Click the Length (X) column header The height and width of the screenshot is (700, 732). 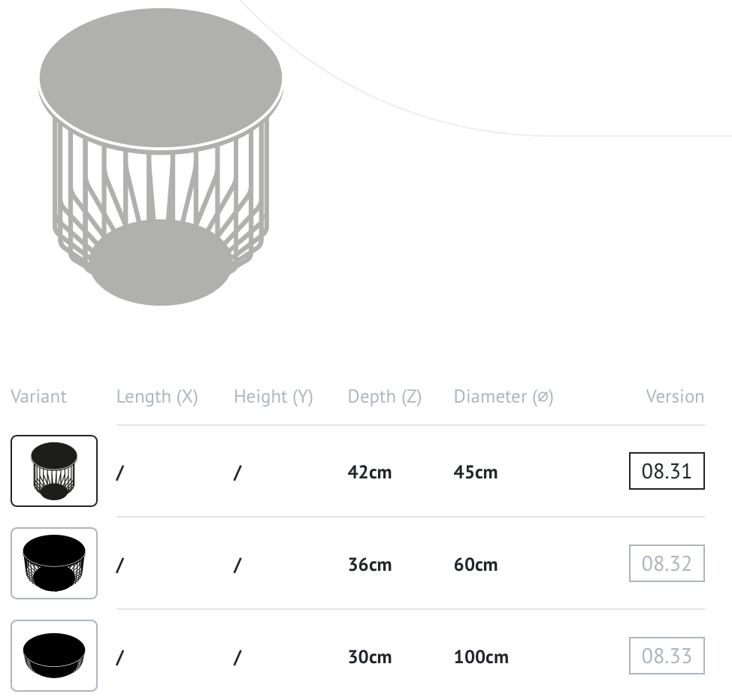(157, 397)
